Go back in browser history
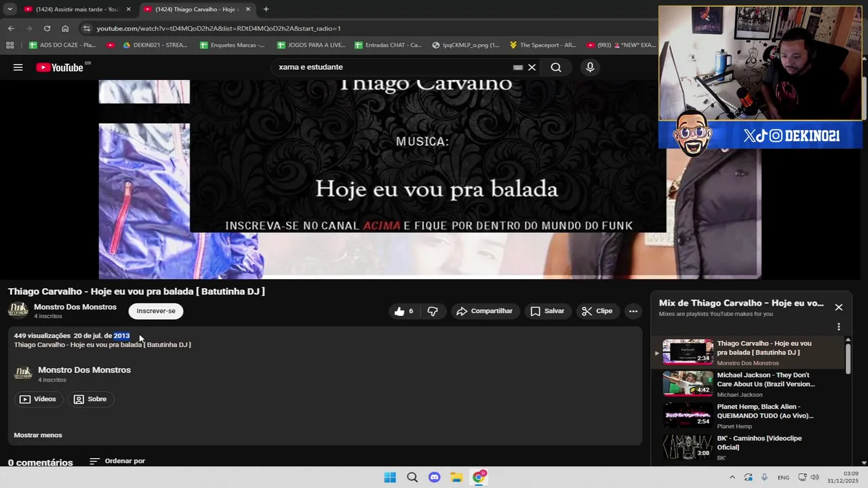 (11, 28)
